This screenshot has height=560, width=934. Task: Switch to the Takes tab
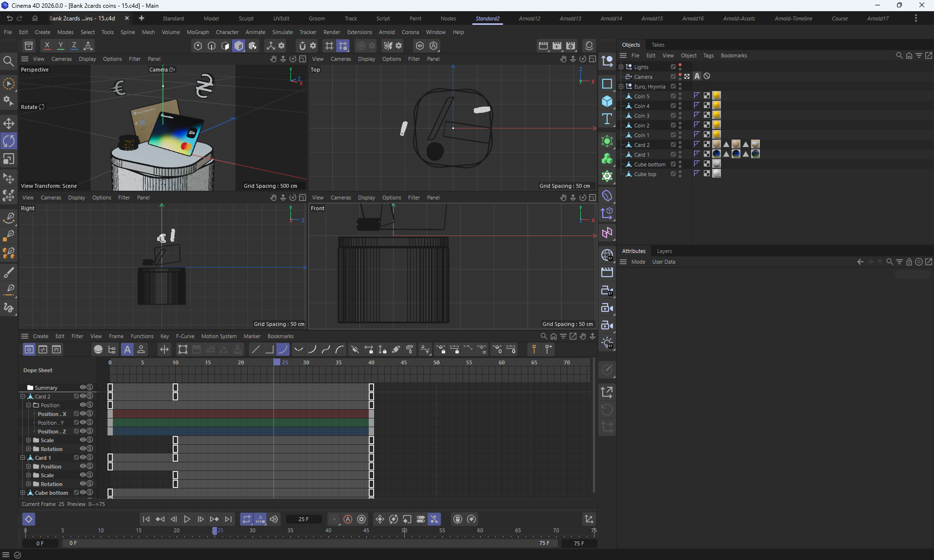point(658,45)
